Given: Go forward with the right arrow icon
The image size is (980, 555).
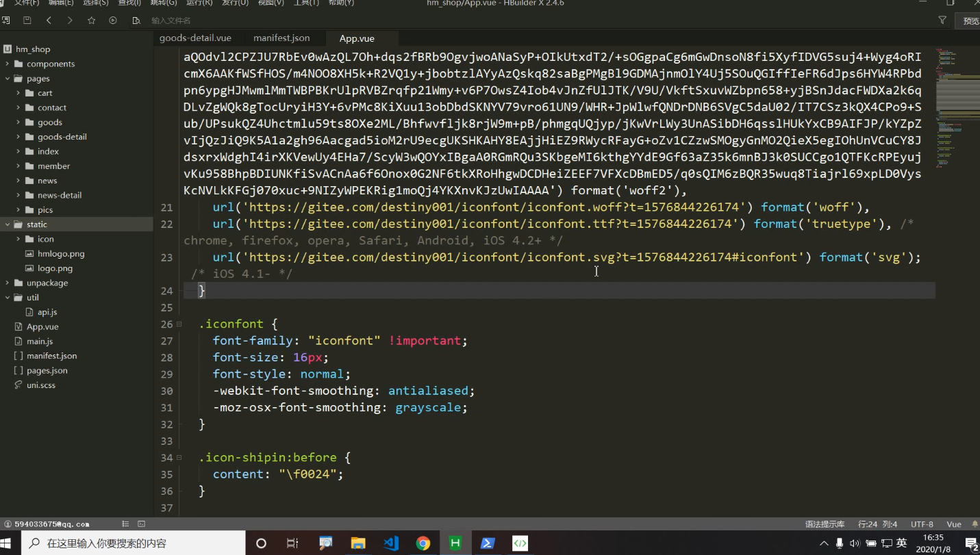Looking at the screenshot, I should 70,21.
